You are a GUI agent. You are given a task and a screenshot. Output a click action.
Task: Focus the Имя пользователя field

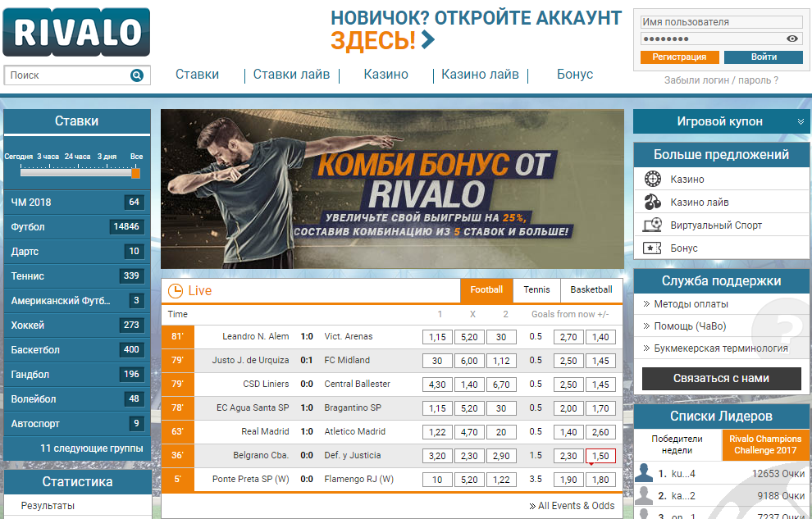coord(722,22)
